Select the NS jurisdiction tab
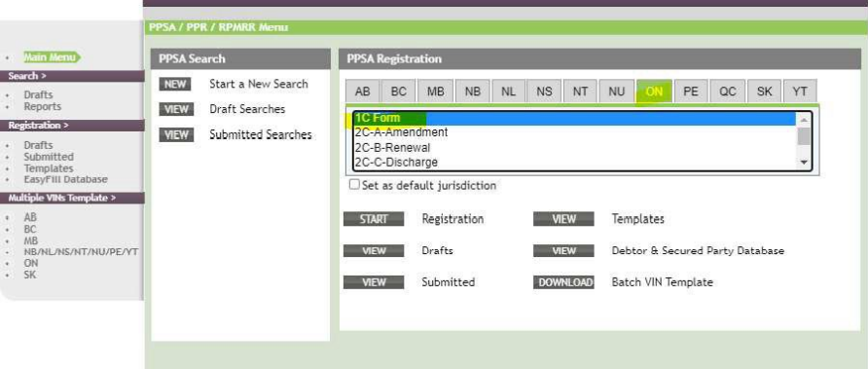The width and height of the screenshot is (868, 369). click(x=544, y=92)
